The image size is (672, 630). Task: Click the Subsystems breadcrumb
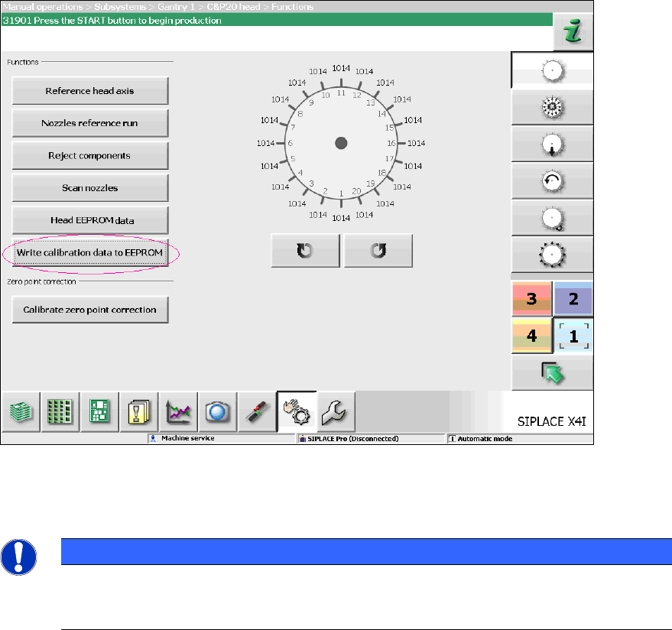(x=120, y=7)
